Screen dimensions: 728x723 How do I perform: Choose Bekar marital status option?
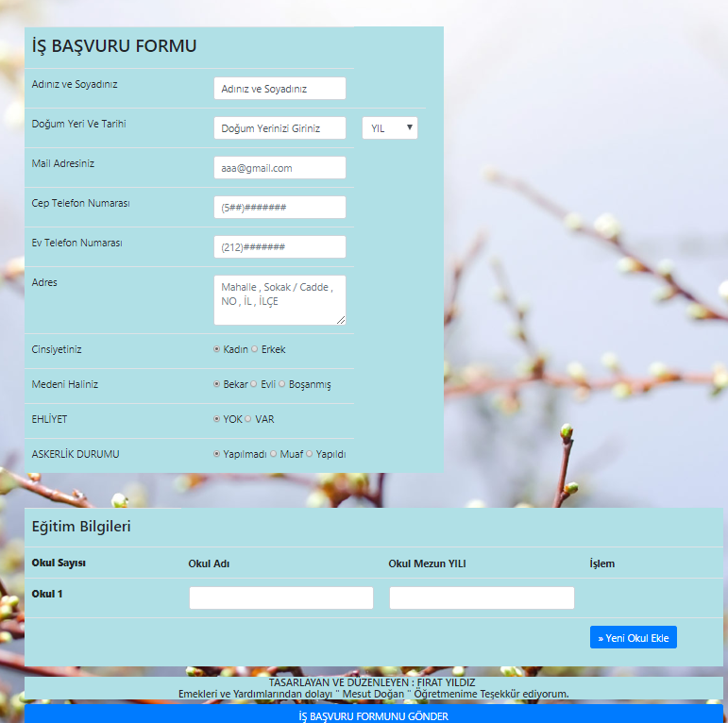[x=216, y=384]
